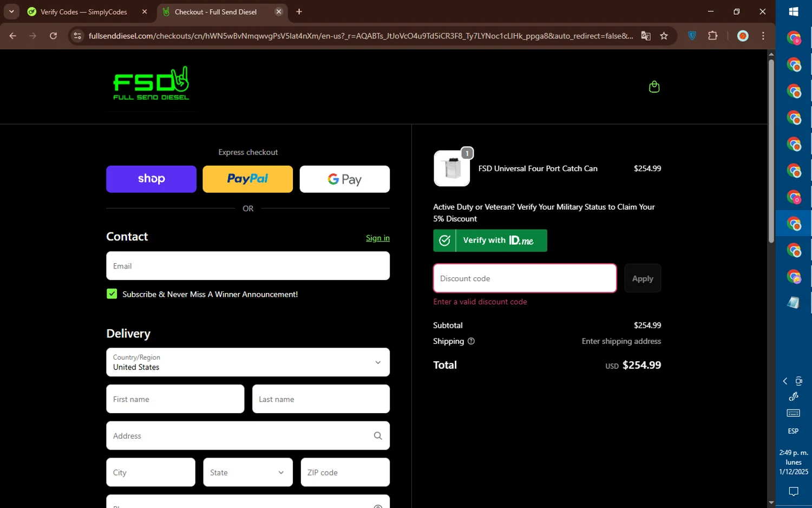
Task: Click the FSD Catch Can product thumbnail
Action: pyautogui.click(x=452, y=168)
